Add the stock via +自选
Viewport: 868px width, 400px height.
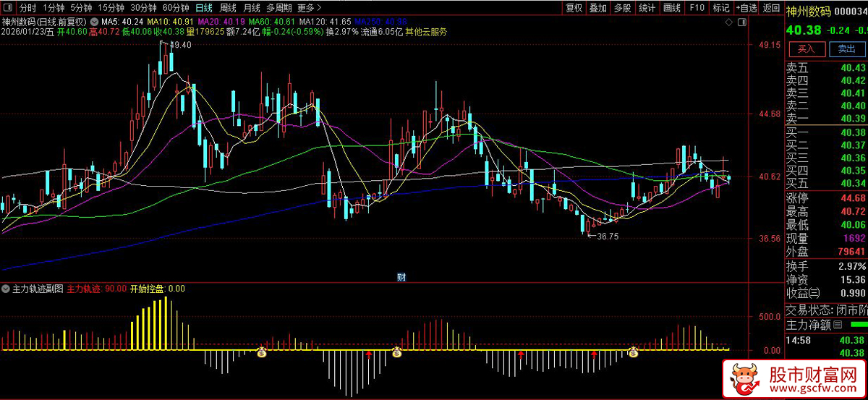click(x=746, y=8)
